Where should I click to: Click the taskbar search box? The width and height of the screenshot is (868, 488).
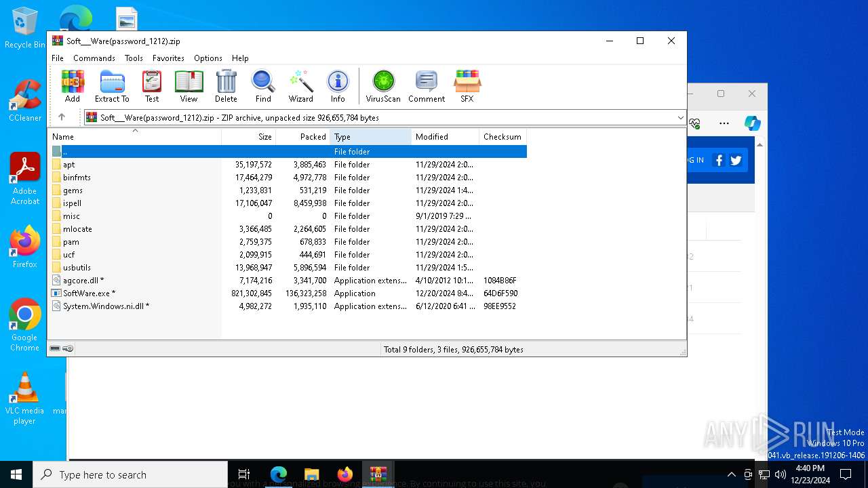[130, 474]
